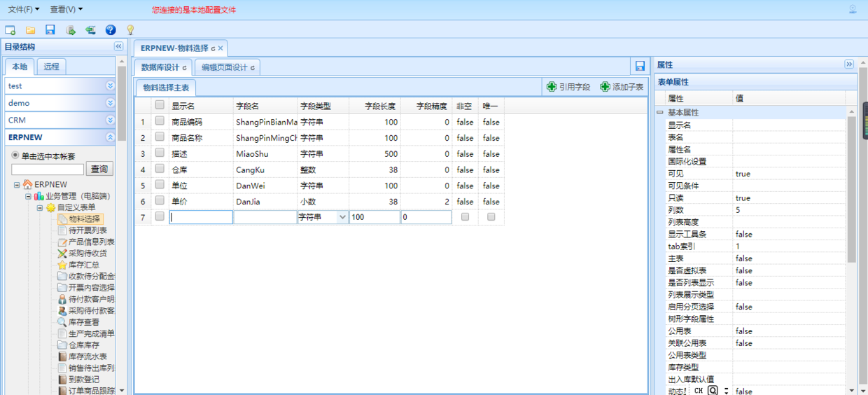
Task: Collapse 业务管理 tree node toggle
Action: click(29, 197)
